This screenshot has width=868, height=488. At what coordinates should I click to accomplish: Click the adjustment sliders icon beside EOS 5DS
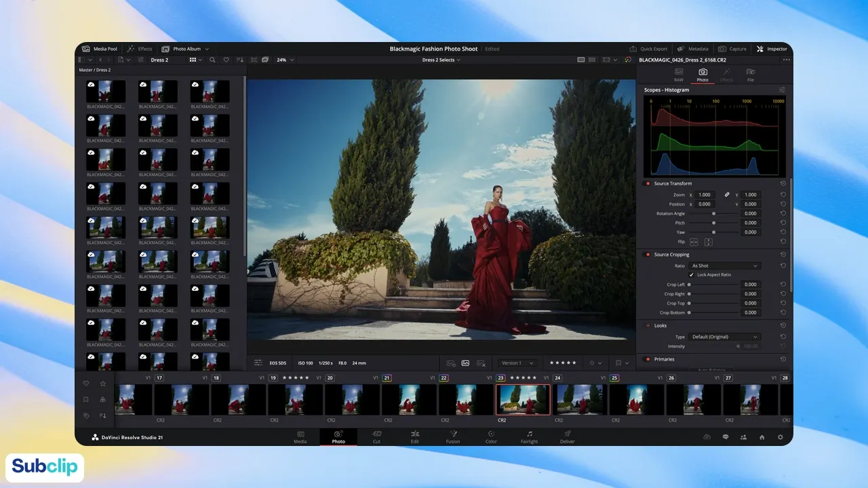[258, 363]
